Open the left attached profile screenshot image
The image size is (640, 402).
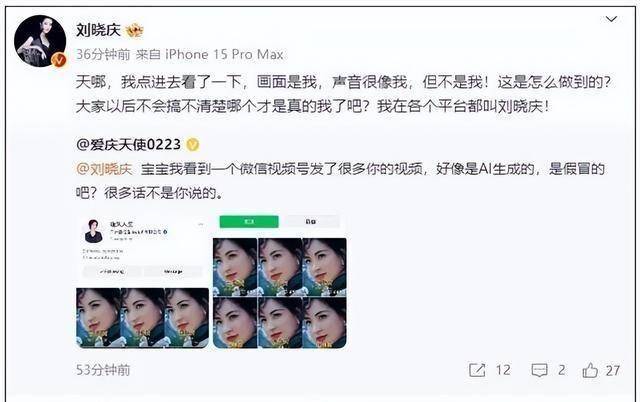[142, 281]
